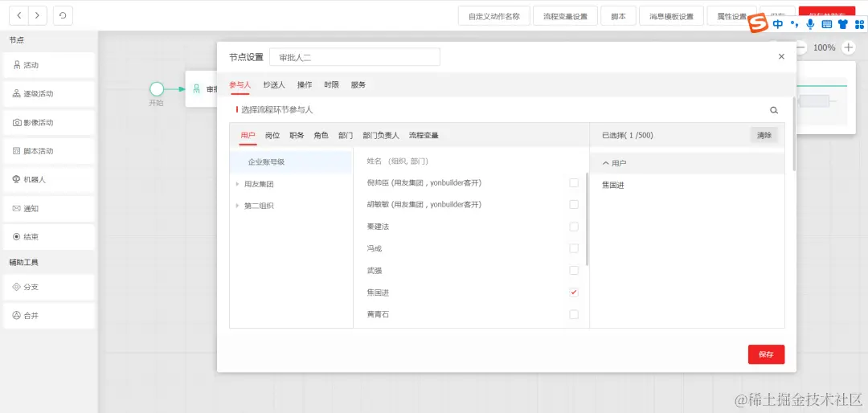868x413 pixels.
Task: Open 自定义动作名称 settings
Action: (494, 16)
